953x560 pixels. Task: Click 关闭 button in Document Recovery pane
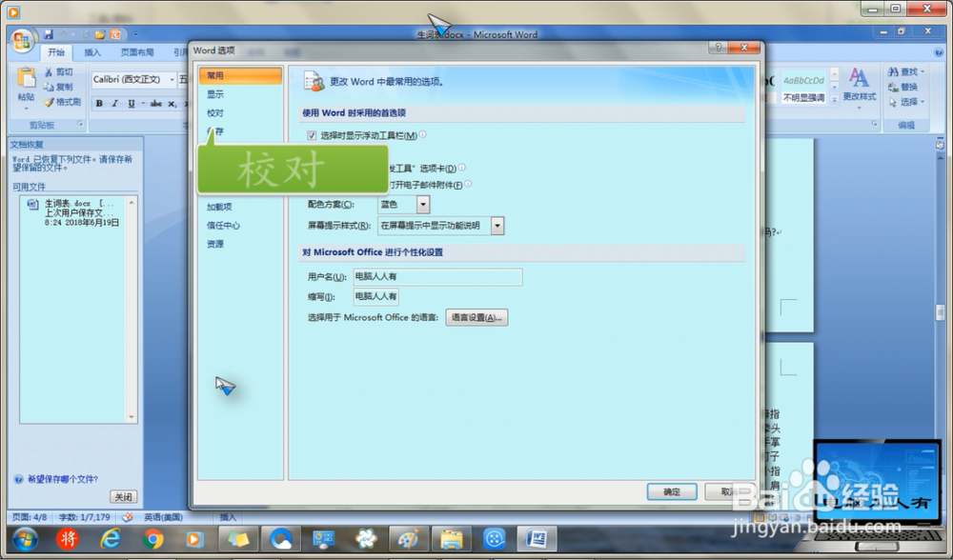pyautogui.click(x=123, y=497)
